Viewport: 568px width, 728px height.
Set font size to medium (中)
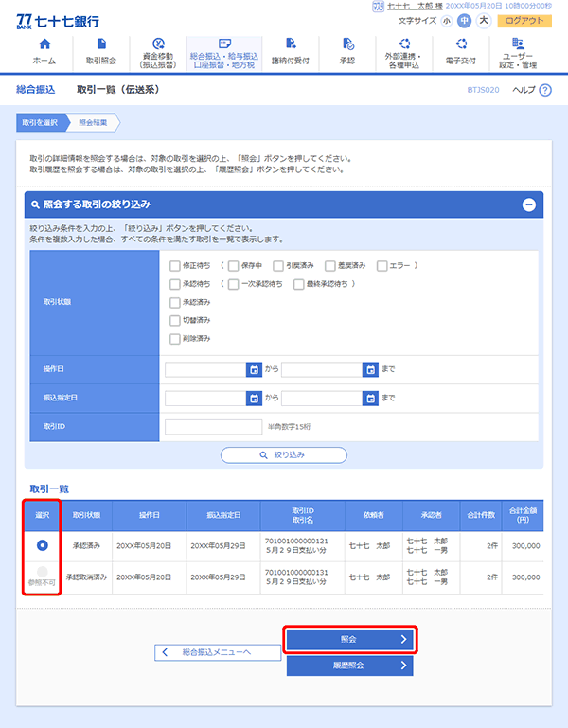coord(464,21)
